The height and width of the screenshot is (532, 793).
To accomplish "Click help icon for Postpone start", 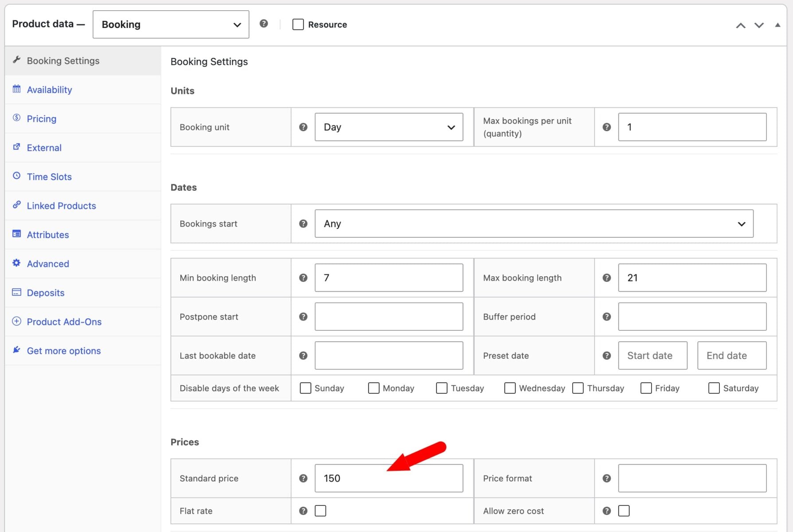I will pyautogui.click(x=303, y=317).
